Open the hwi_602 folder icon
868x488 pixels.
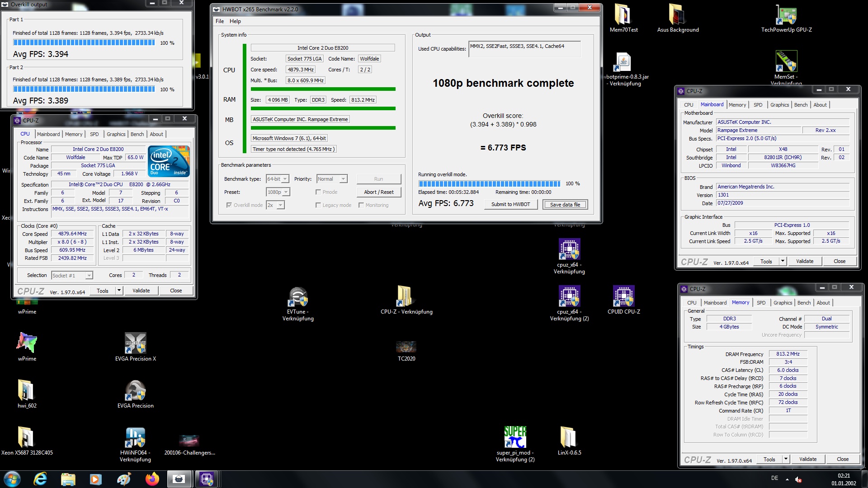26,390
